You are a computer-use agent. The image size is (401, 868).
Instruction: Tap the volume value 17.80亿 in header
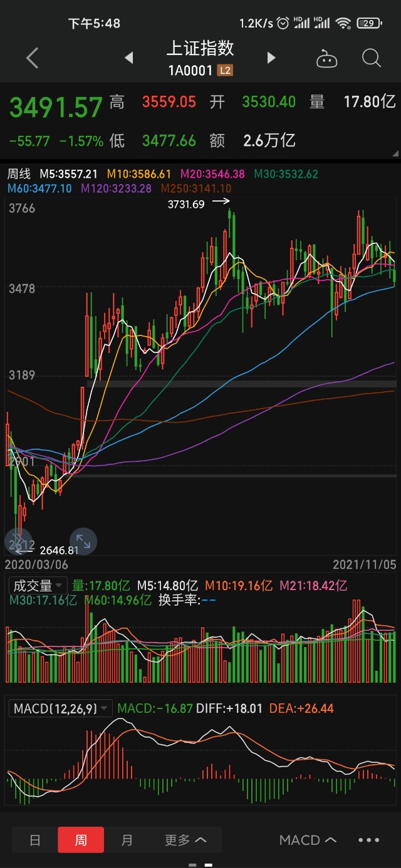(x=370, y=102)
